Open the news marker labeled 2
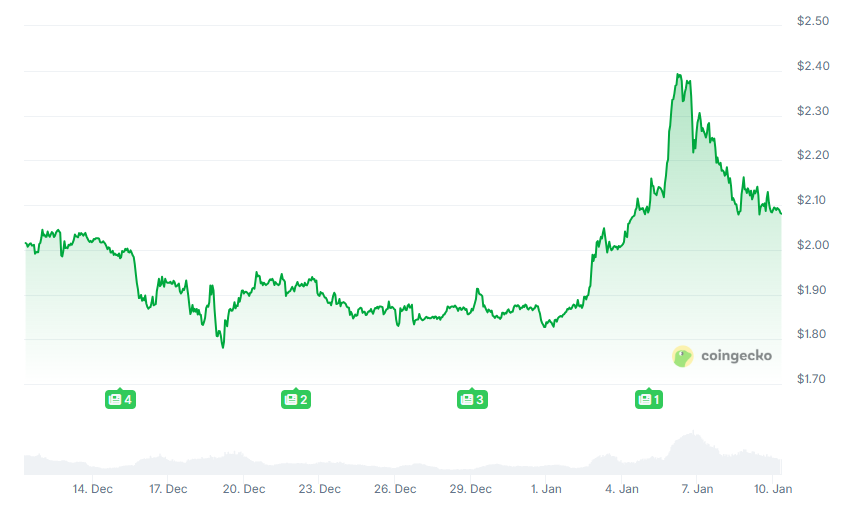This screenshot has width=854, height=511. pos(296,400)
